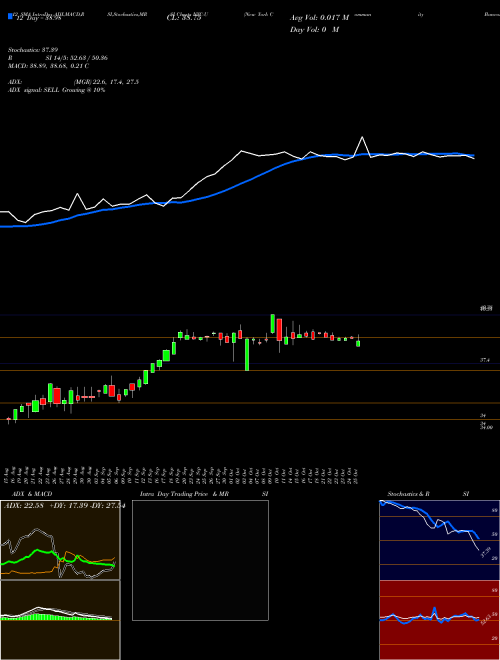Viewport: 500px width, 660px height.
Task: Click the ADX lines chart panel
Action: coord(60,540)
